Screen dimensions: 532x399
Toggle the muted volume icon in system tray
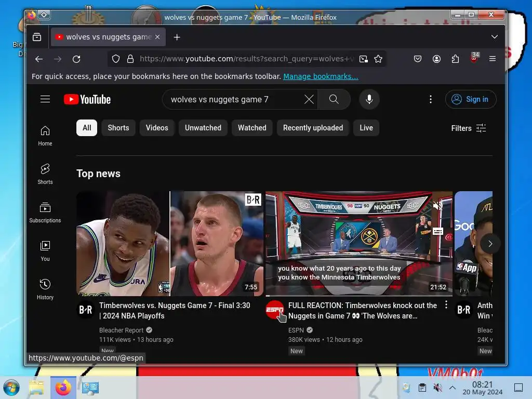click(x=437, y=388)
